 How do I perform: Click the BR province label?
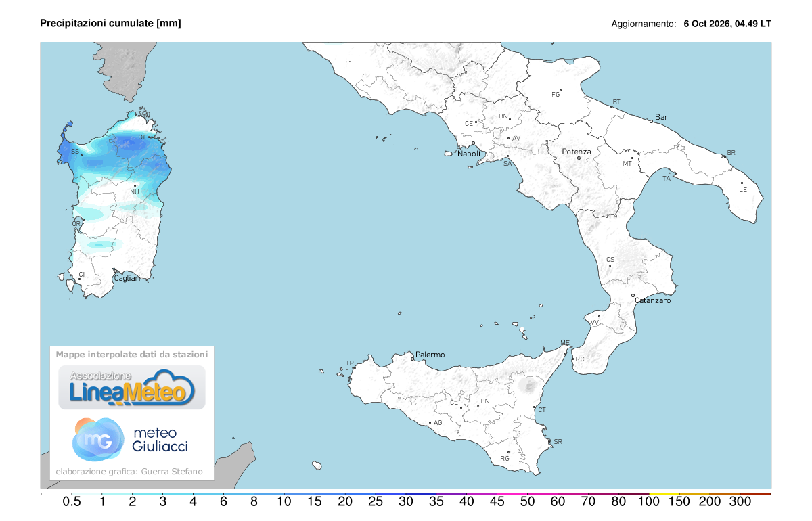point(731,152)
